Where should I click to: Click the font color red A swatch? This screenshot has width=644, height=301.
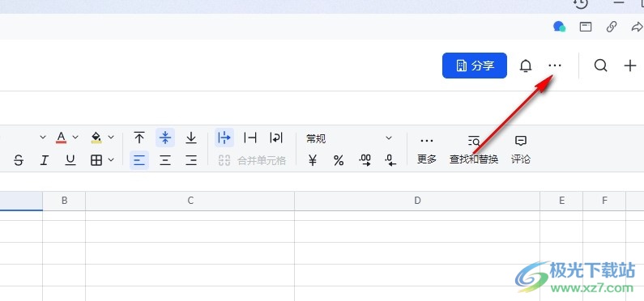click(x=62, y=138)
